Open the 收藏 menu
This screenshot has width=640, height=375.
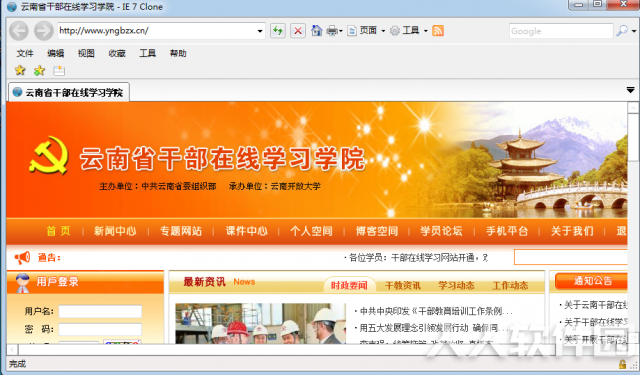117,53
